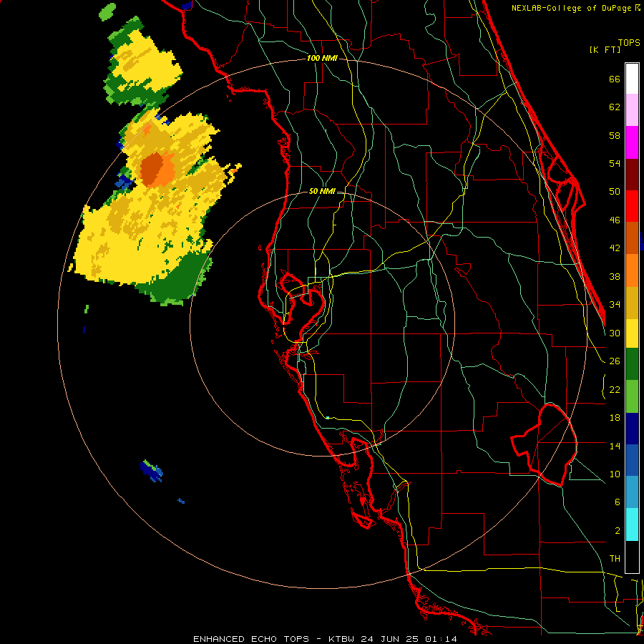
Task: Click the small cyan pixel near the coast
Action: coord(327,418)
